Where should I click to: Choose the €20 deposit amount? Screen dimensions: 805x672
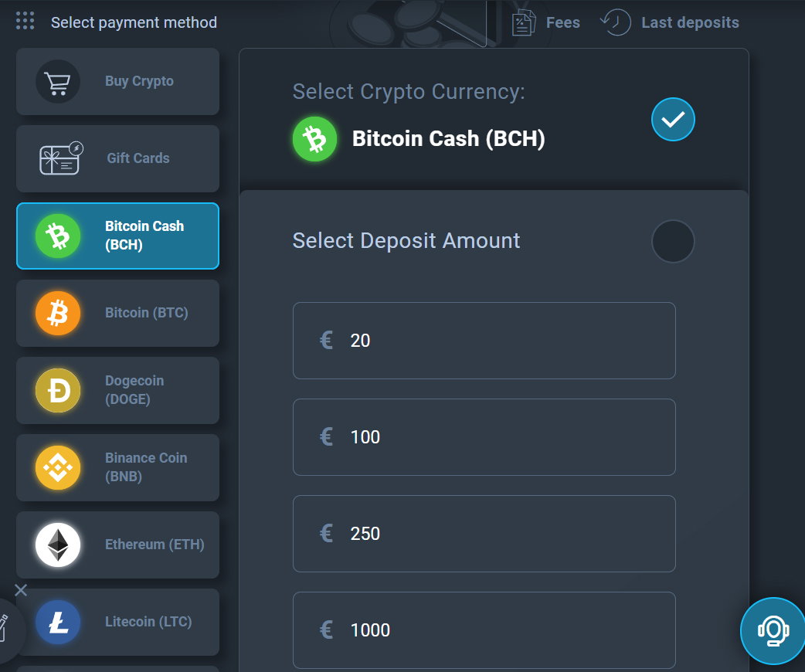point(484,341)
